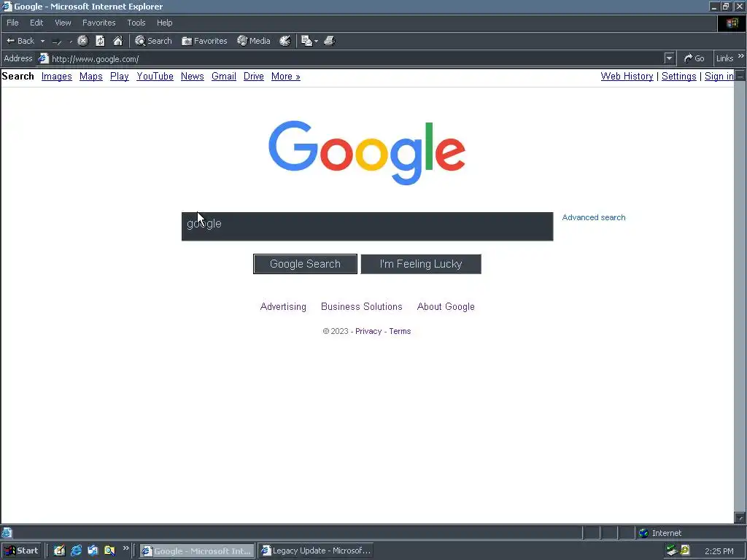Click the Go button
747x560 pixels.
pyautogui.click(x=694, y=58)
